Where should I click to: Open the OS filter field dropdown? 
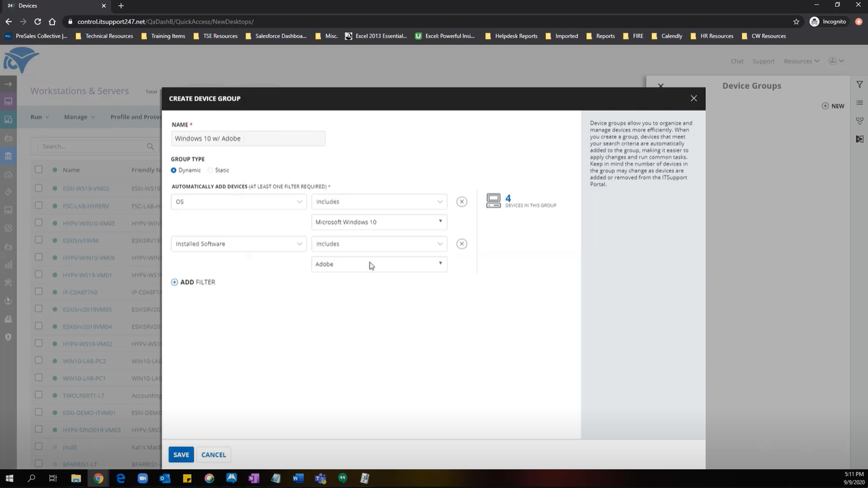pos(239,202)
